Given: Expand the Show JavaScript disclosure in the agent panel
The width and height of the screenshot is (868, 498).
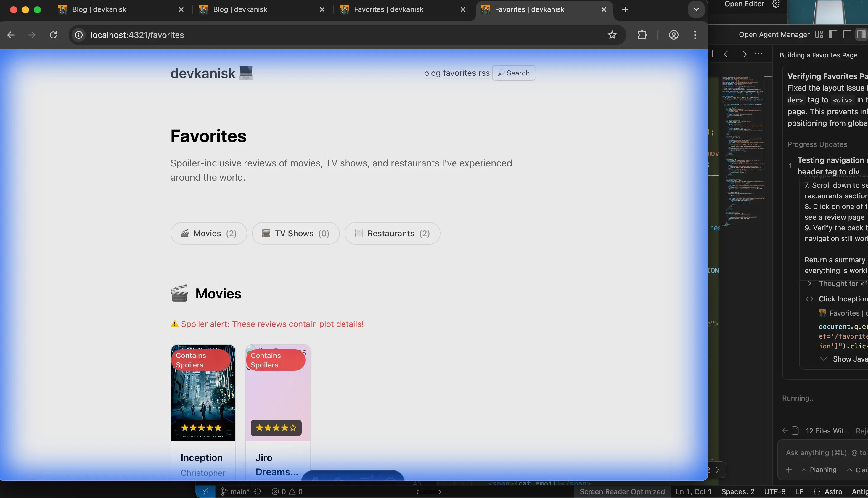Looking at the screenshot, I should (823, 359).
